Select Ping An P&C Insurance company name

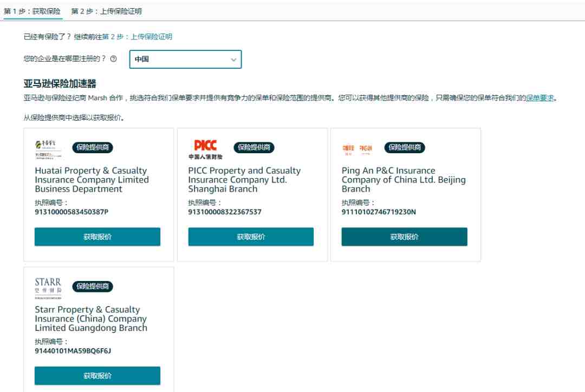404,180
